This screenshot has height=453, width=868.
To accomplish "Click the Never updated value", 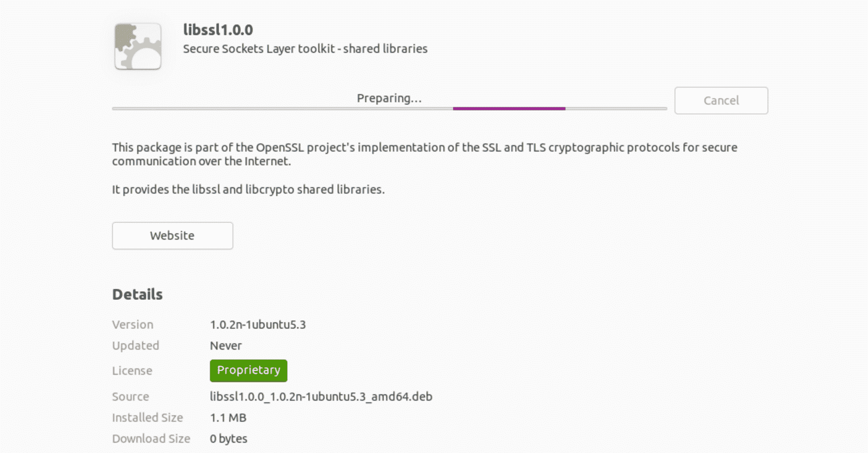I will coord(226,346).
